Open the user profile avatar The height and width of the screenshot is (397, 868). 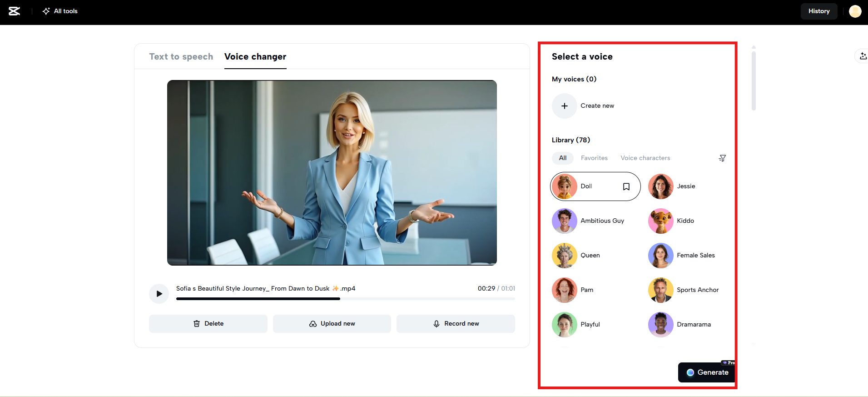[855, 11]
